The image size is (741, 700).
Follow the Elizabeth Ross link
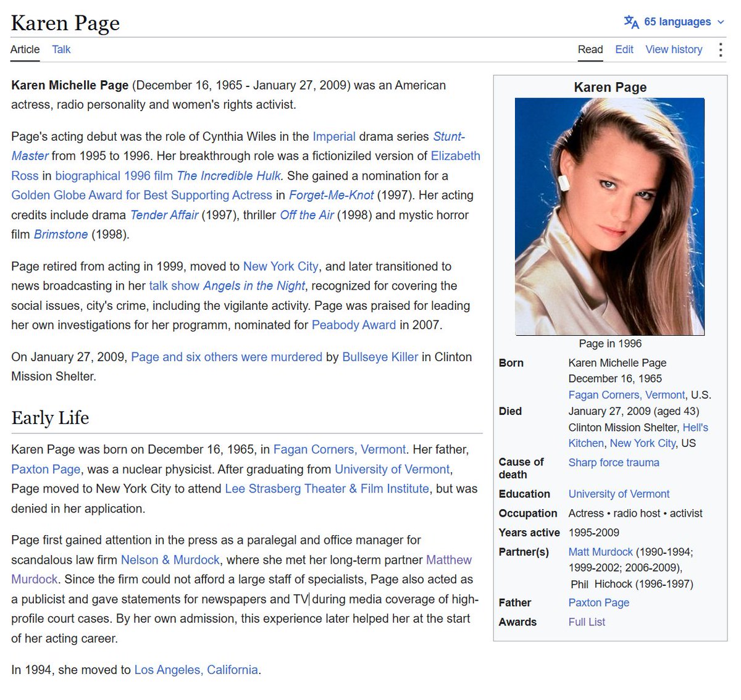coord(246,165)
